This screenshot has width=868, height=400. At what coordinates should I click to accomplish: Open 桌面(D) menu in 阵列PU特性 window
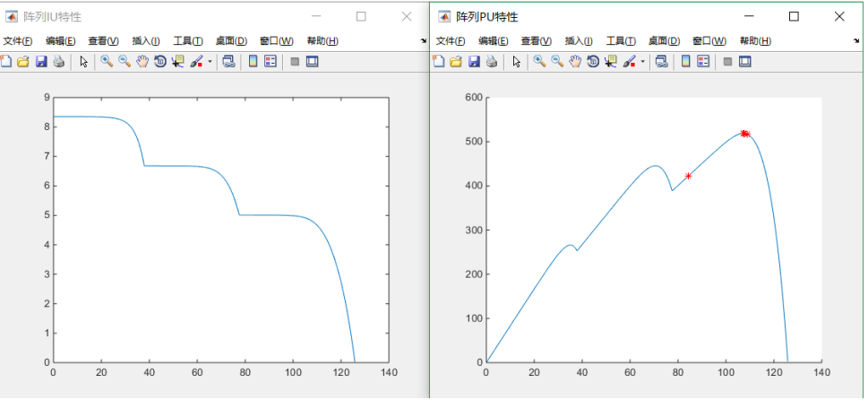tap(664, 41)
